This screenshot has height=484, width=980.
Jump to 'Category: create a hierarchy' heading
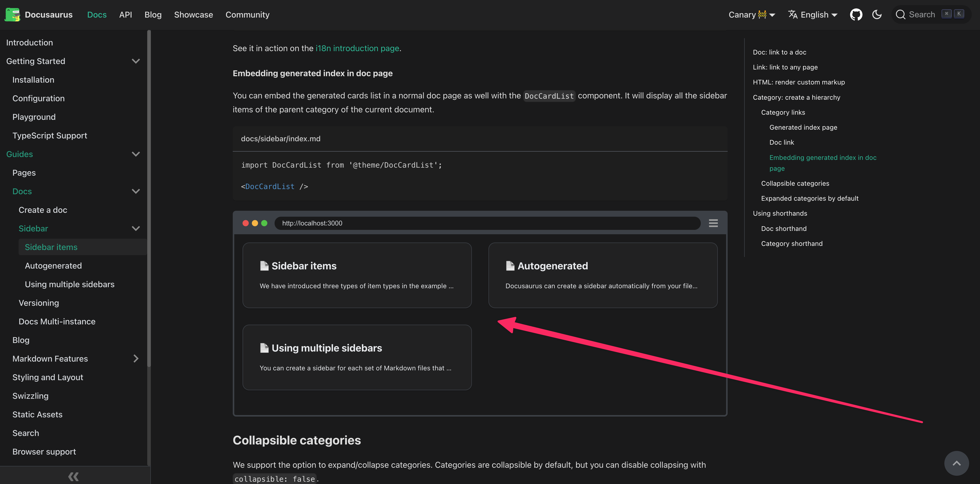[x=797, y=97]
